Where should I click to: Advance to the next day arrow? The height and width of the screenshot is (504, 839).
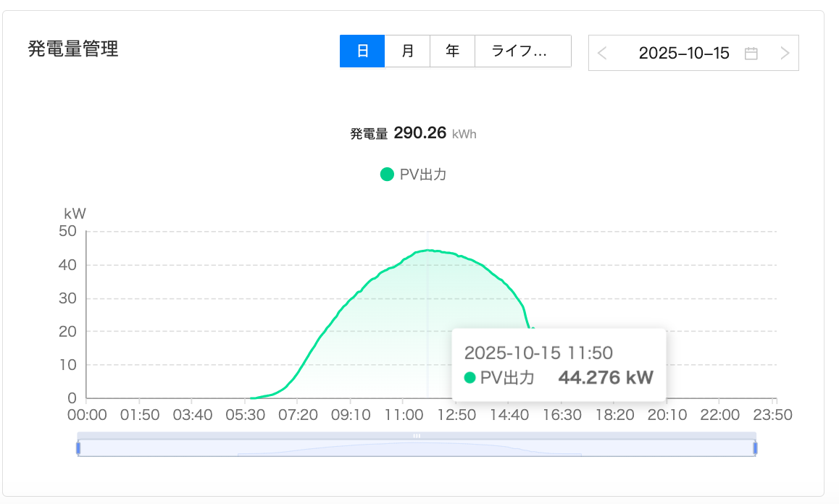point(785,53)
